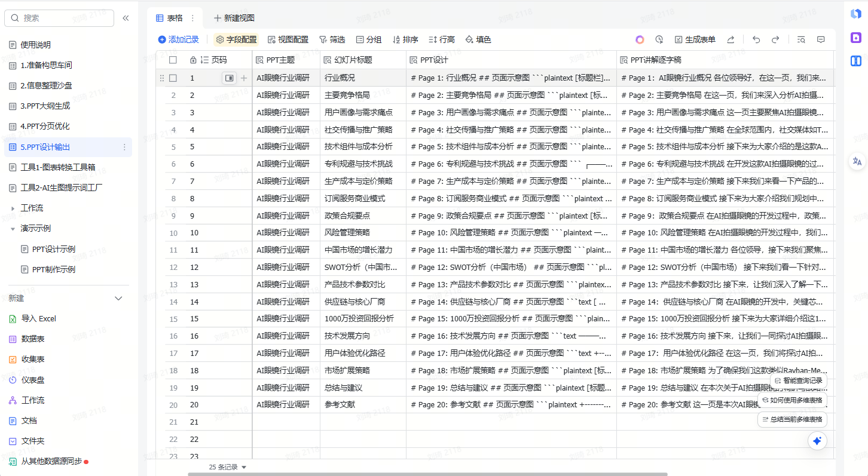This screenshot has height=476, width=868.
Task: Collapse the 演示示例 tree folder
Action: [x=13, y=228]
